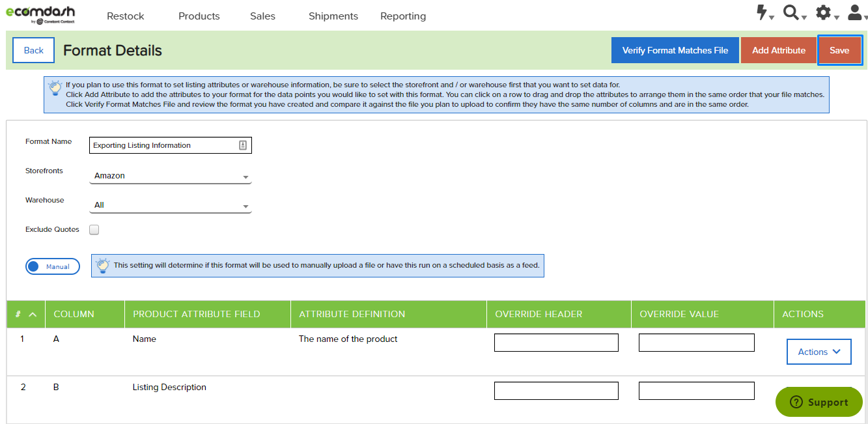Save the format details
868x424 pixels.
coord(840,50)
